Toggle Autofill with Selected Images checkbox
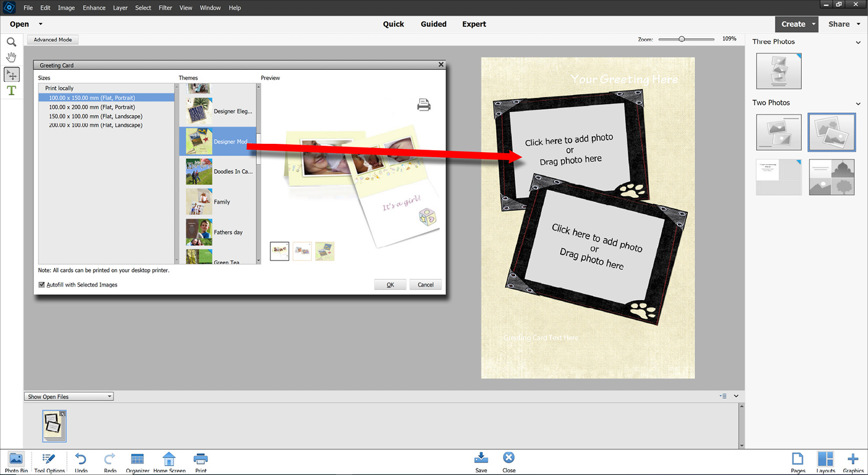 [41, 285]
